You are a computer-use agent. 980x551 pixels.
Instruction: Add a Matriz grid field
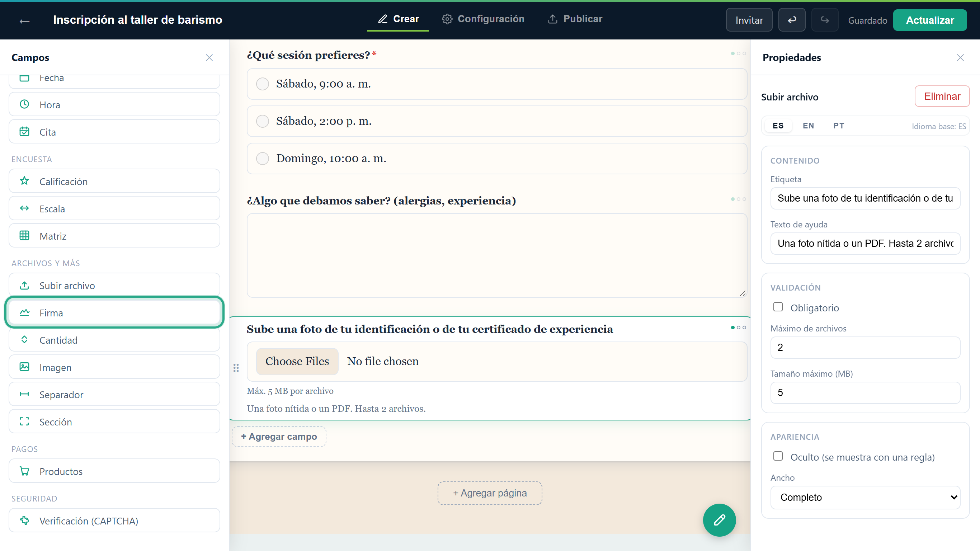click(114, 236)
